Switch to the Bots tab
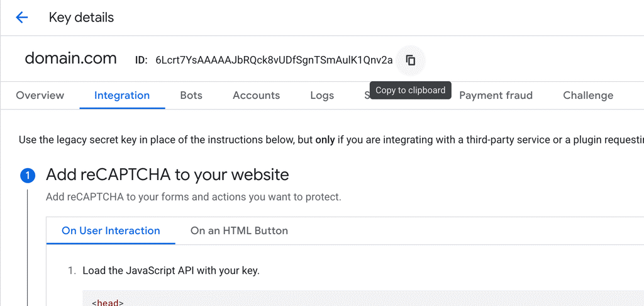The image size is (644, 306). click(191, 96)
